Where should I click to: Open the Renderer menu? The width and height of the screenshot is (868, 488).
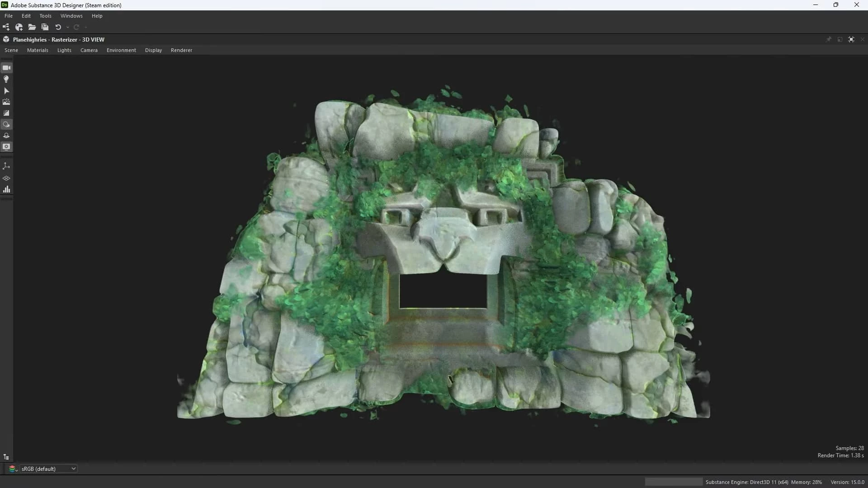pyautogui.click(x=181, y=50)
